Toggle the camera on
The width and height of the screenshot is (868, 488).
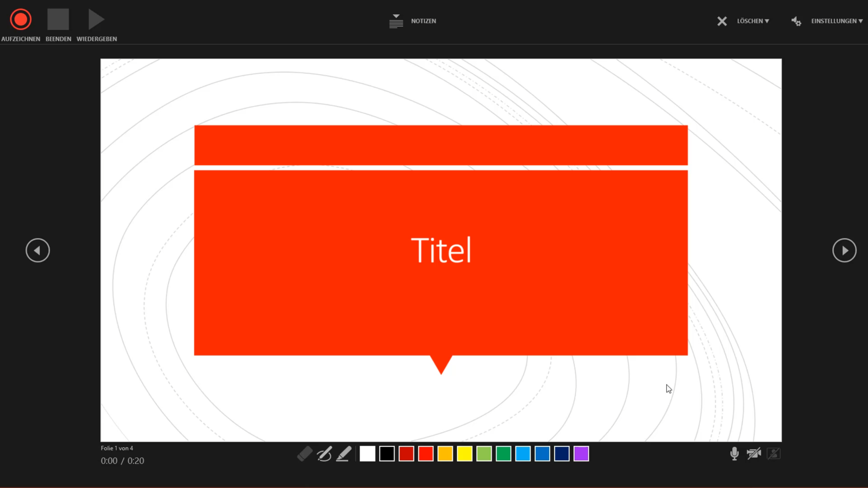click(x=754, y=454)
